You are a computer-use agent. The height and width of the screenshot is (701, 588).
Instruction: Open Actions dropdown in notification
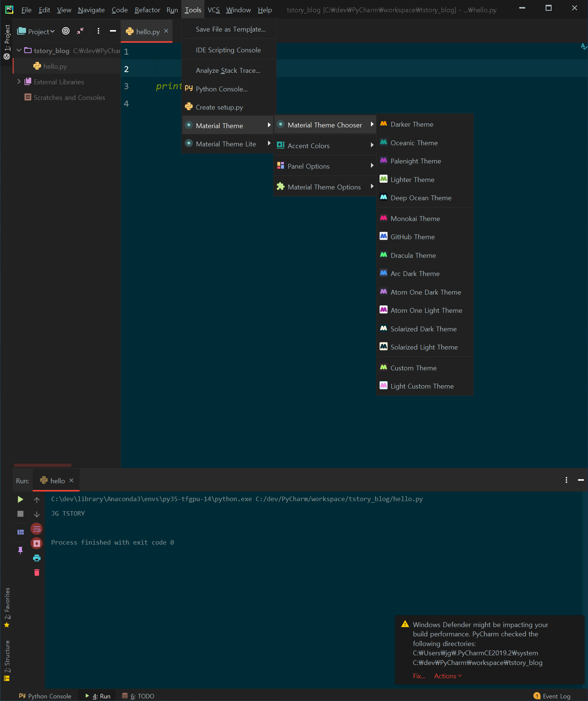pos(448,676)
